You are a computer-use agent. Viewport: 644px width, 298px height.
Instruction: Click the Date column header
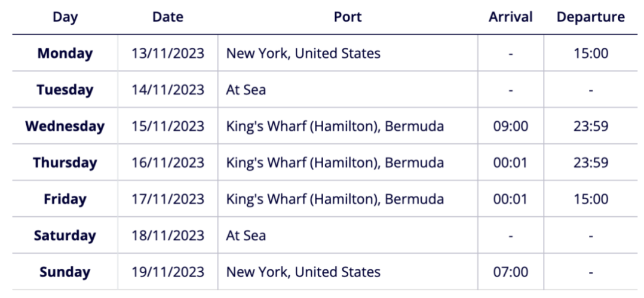pyautogui.click(x=167, y=17)
